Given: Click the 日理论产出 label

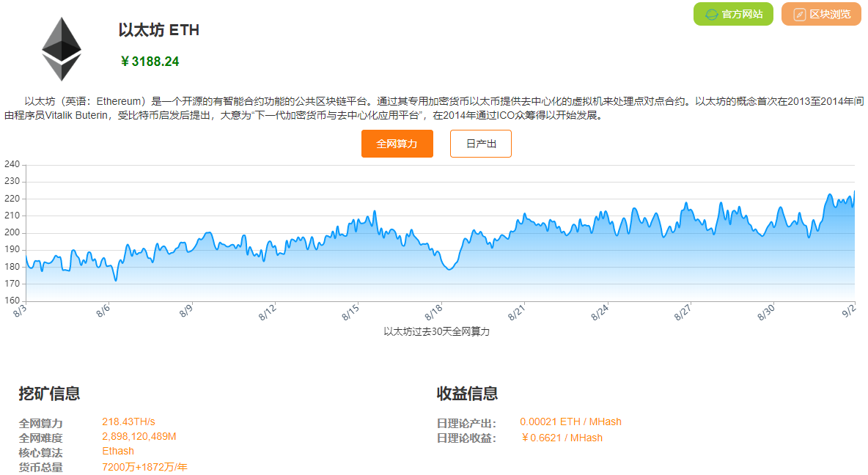Looking at the screenshot, I should pyautogui.click(x=466, y=424).
